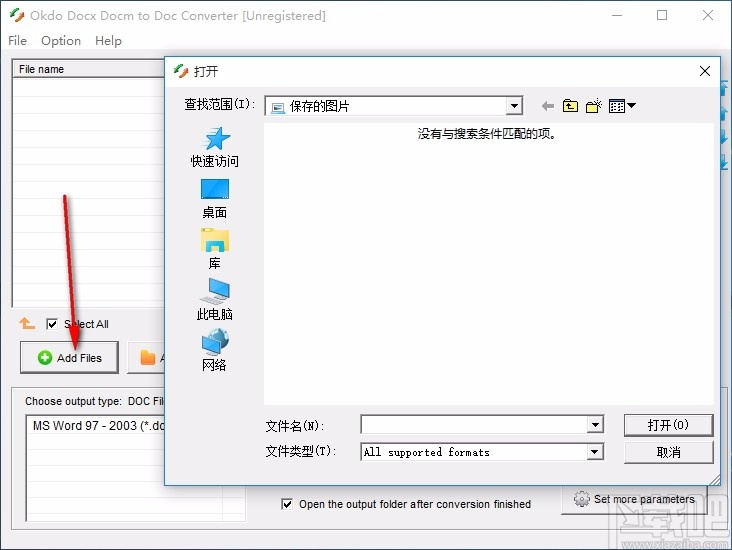This screenshot has height=550, width=732.
Task: Click the add folder button with folder icon
Action: [x=147, y=358]
